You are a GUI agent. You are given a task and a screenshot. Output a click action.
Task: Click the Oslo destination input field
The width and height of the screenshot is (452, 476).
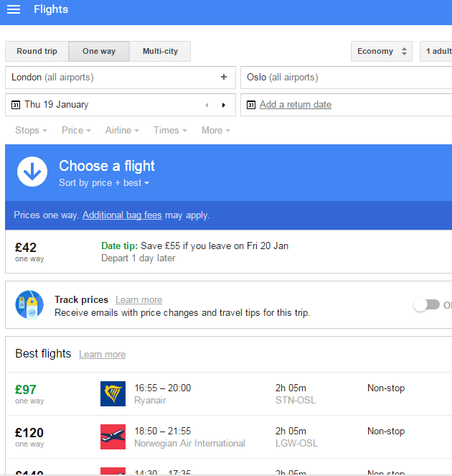(x=344, y=77)
